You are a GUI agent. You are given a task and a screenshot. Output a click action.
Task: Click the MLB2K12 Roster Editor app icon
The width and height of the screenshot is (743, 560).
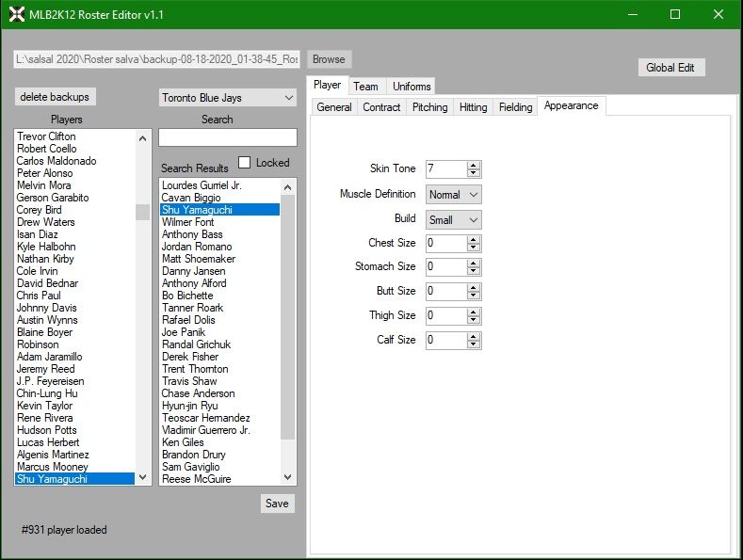point(17,15)
